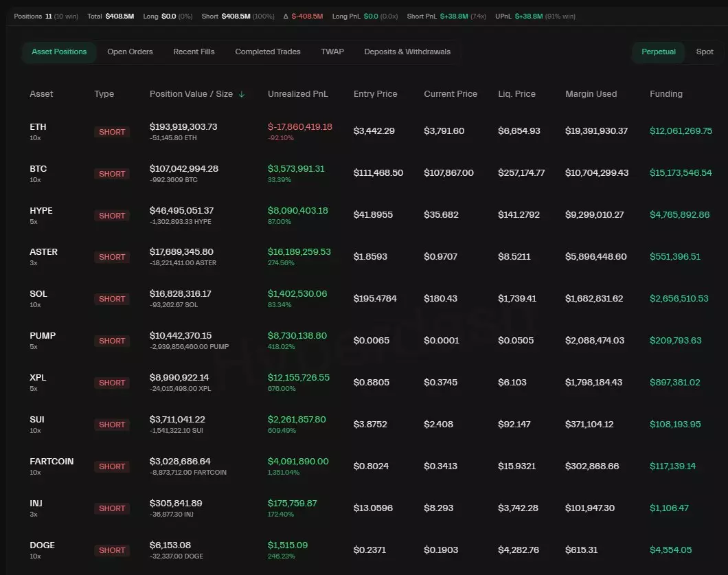
Task: Toggle view to Spot
Action: 705,52
